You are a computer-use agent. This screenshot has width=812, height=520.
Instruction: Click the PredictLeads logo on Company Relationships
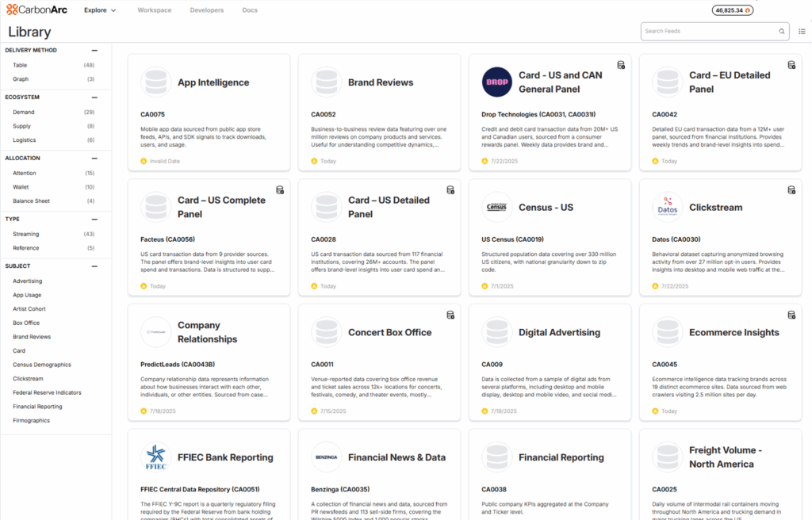point(155,332)
